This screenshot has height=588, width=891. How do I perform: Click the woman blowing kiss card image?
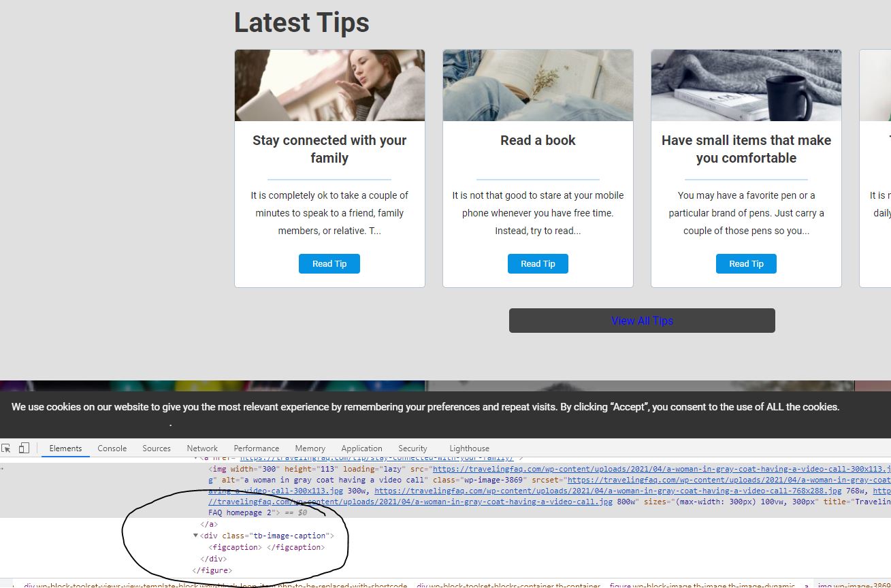pos(329,85)
